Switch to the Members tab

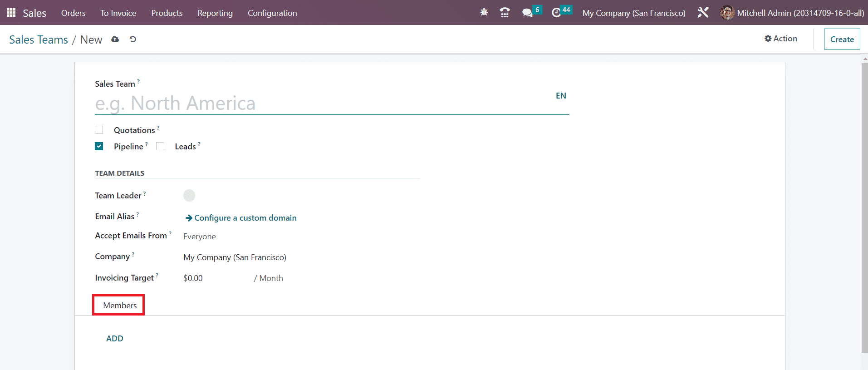(120, 306)
